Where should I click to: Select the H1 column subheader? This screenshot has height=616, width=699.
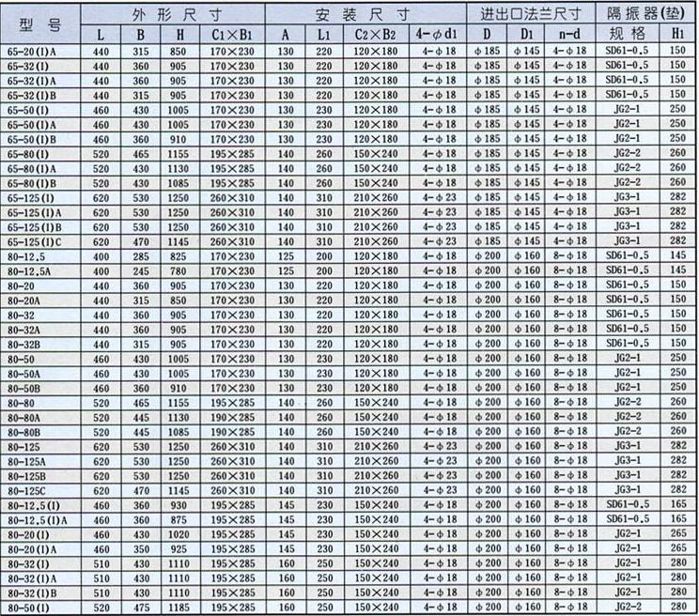pos(677,35)
